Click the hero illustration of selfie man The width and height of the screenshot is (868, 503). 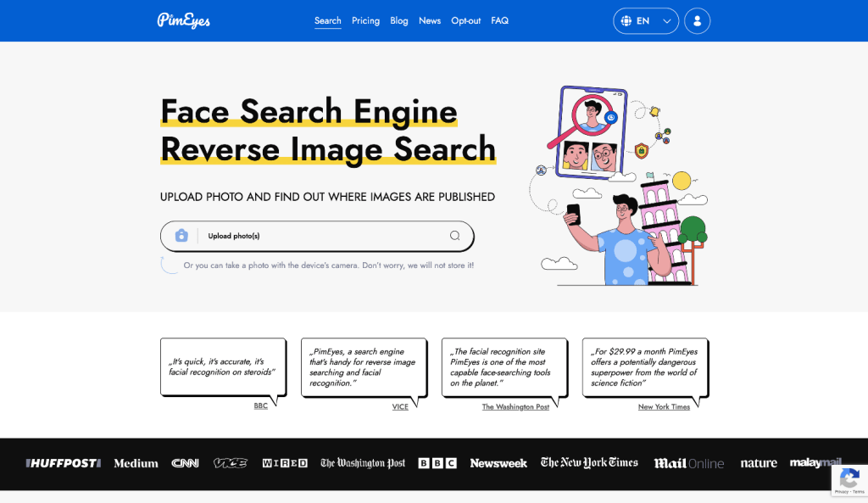(618, 186)
